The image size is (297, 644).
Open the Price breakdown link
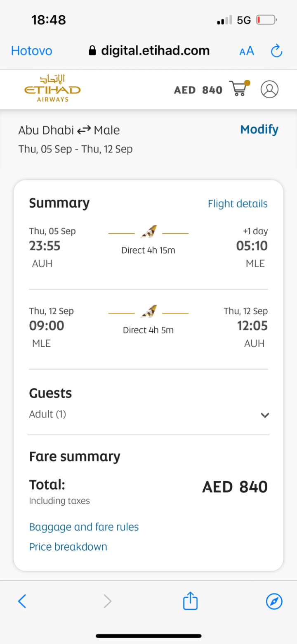coord(68,547)
